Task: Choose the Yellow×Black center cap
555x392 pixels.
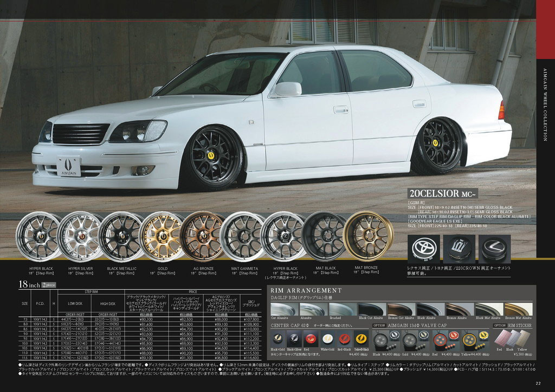Action: (x=361, y=339)
